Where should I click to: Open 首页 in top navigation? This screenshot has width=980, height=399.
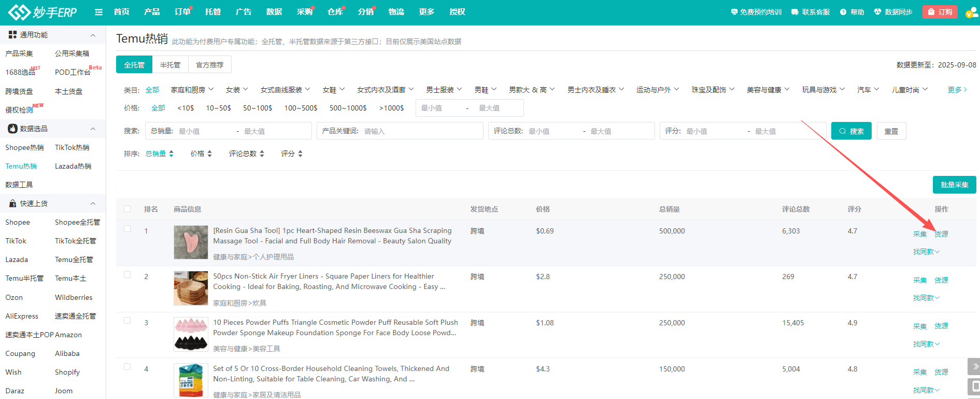coord(121,12)
